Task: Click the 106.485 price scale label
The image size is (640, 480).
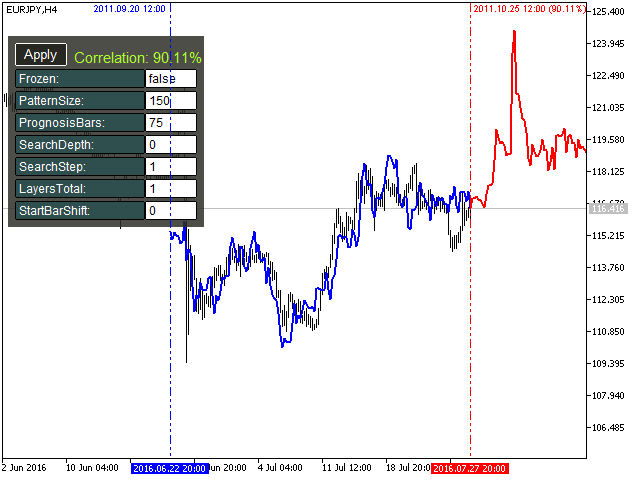Action: (x=608, y=428)
